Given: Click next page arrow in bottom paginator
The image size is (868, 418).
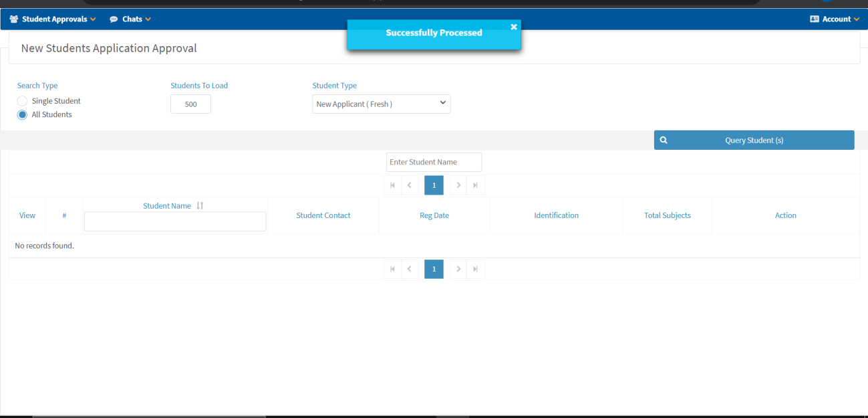Looking at the screenshot, I should click(458, 269).
